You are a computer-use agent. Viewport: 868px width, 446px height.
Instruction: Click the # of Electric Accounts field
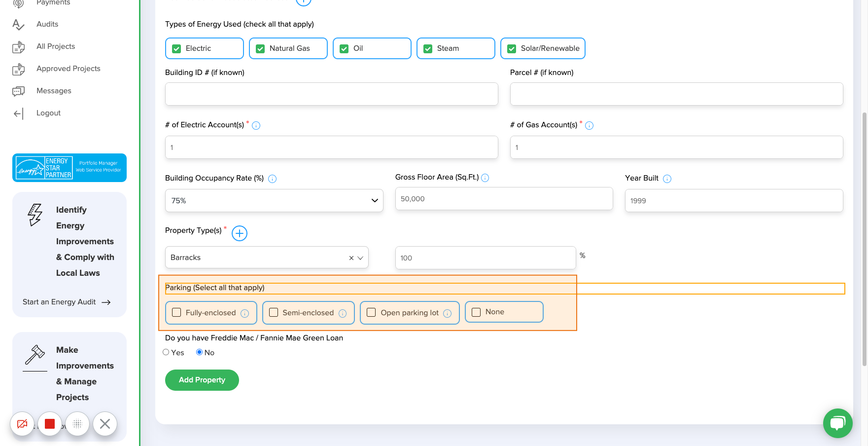[x=332, y=147]
